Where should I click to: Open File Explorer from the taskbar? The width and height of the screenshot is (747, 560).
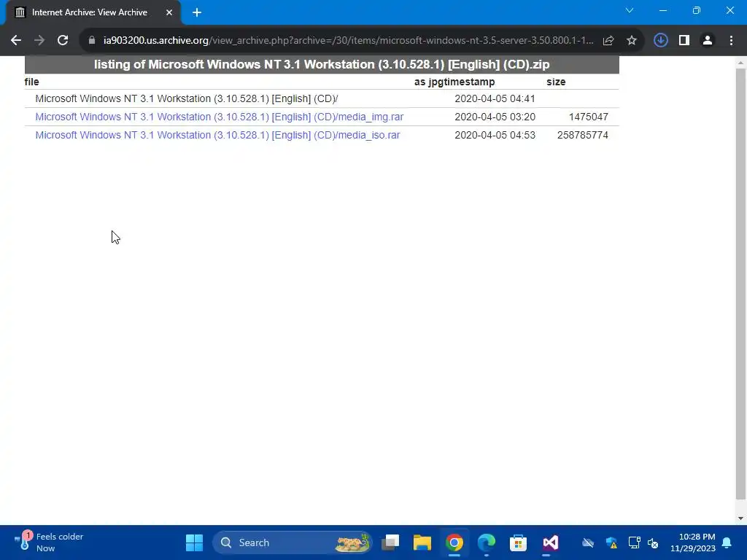[x=422, y=542]
